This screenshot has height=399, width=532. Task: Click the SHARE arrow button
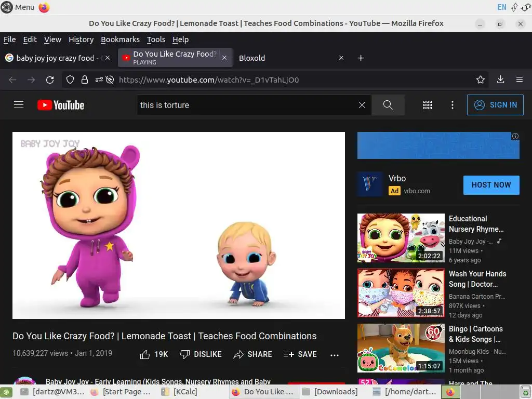click(x=253, y=354)
